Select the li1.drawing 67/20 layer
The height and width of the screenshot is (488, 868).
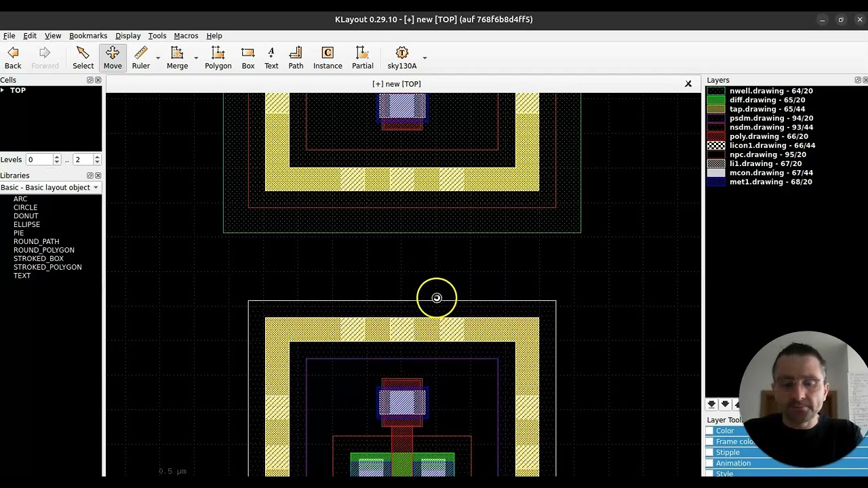tap(766, 163)
